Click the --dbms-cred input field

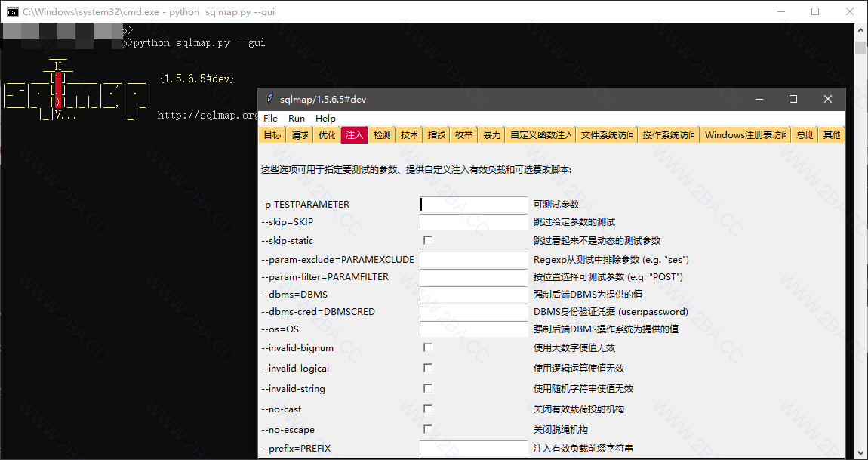(x=474, y=311)
